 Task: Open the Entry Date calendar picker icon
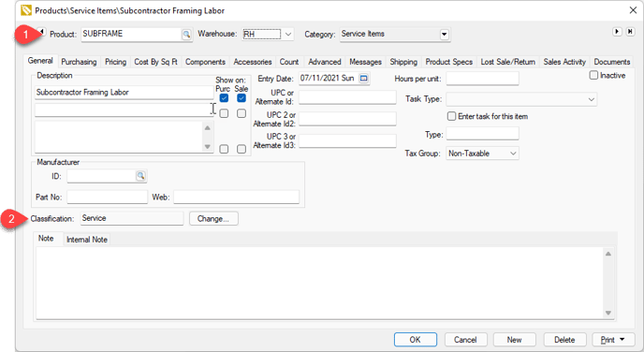(x=364, y=78)
